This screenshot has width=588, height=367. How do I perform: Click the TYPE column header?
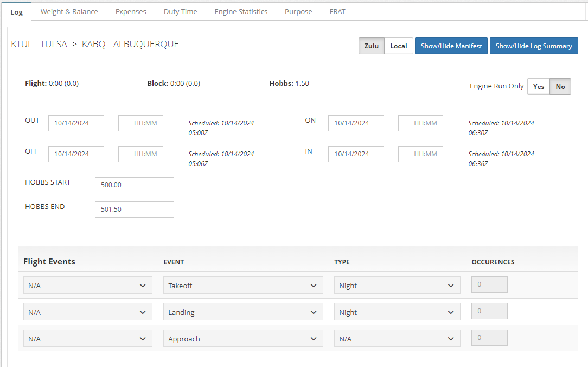pyautogui.click(x=342, y=262)
